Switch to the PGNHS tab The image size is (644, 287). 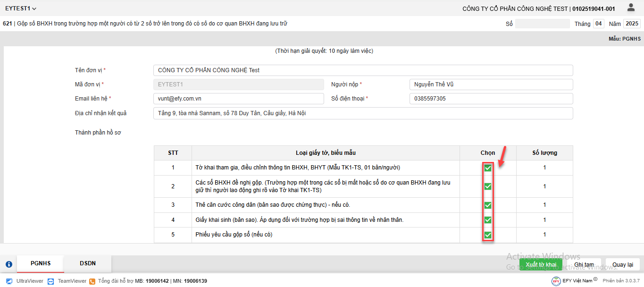[x=41, y=263]
